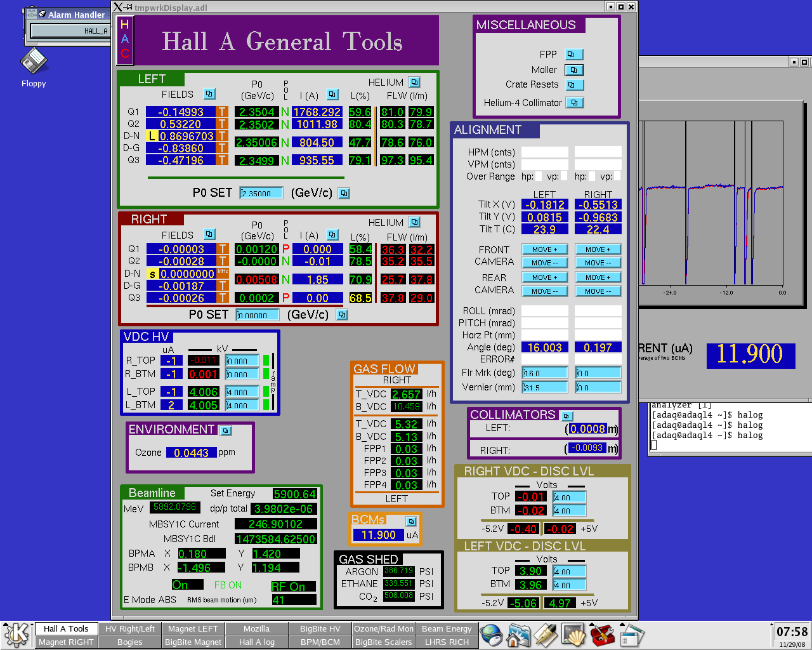
Task: Click Right VDC disc level TOP volts field
Action: pyautogui.click(x=570, y=497)
